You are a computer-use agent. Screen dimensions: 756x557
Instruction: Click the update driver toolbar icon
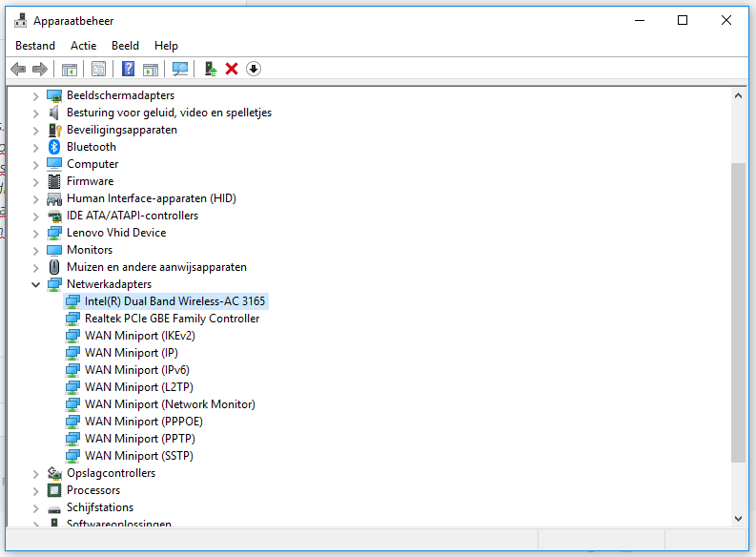[x=211, y=69]
